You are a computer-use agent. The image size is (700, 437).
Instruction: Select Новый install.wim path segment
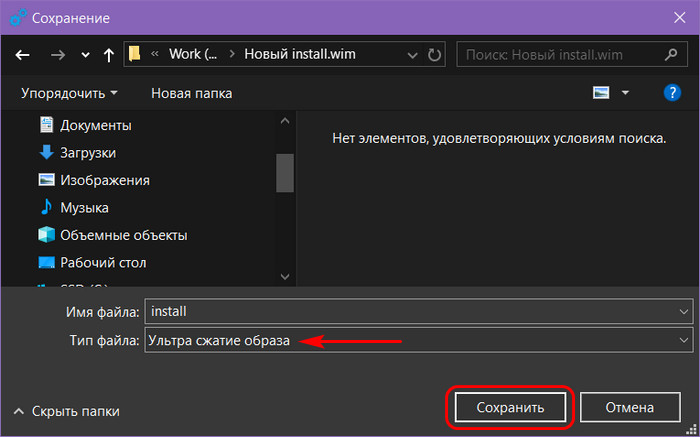pyautogui.click(x=300, y=54)
